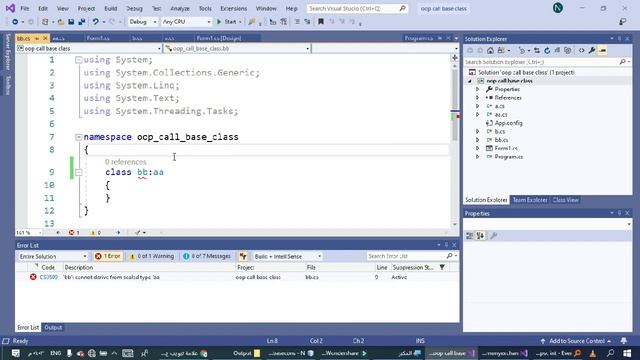
Task: Open the Build menu
Action: tap(111, 8)
